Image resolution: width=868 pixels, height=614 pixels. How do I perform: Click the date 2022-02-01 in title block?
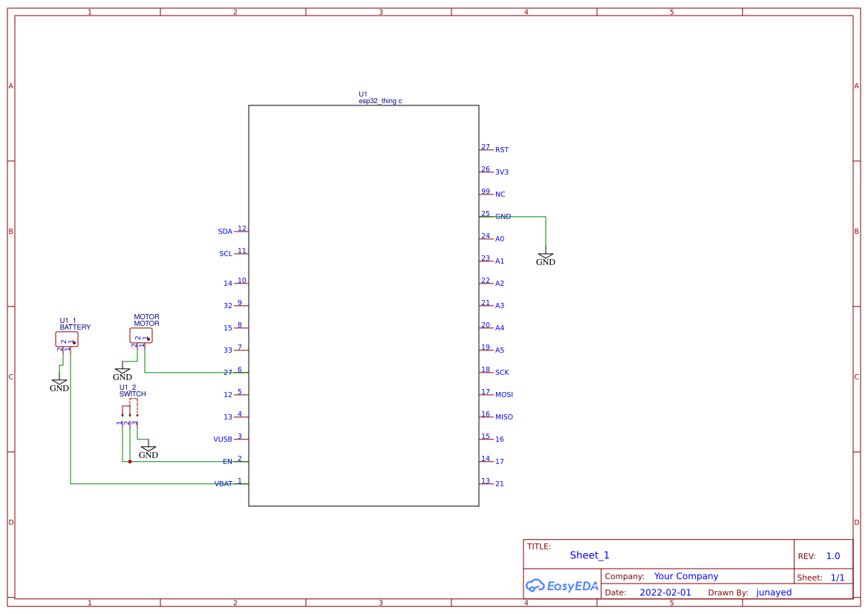[665, 592]
